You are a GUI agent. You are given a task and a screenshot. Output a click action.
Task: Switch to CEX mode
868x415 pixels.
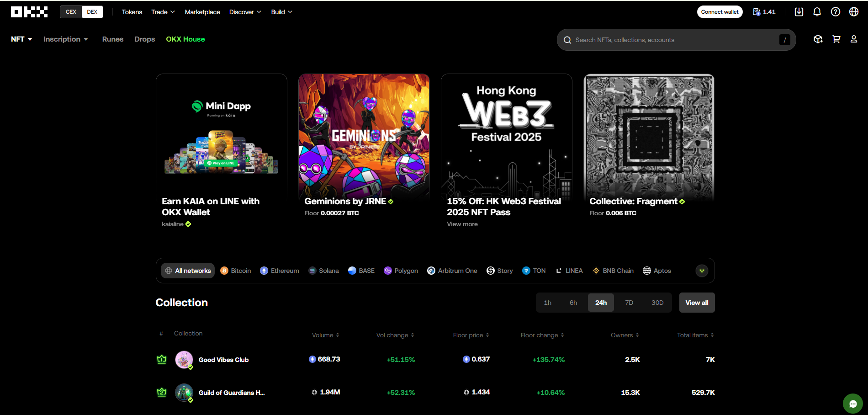click(x=71, y=12)
